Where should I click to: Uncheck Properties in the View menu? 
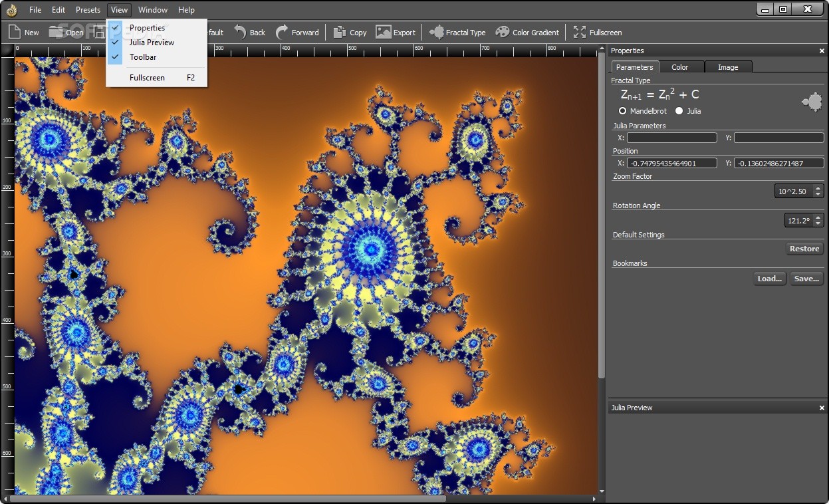157,28
